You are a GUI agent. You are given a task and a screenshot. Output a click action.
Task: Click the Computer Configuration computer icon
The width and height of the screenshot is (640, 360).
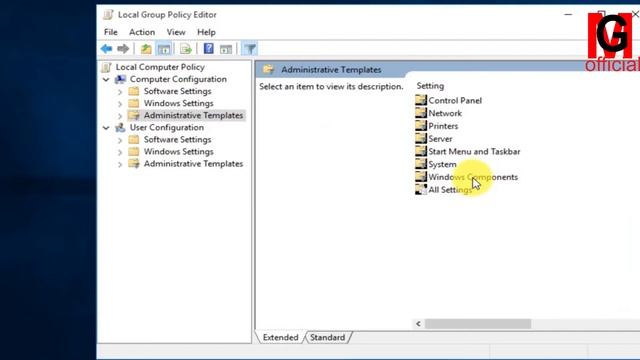[x=120, y=79]
